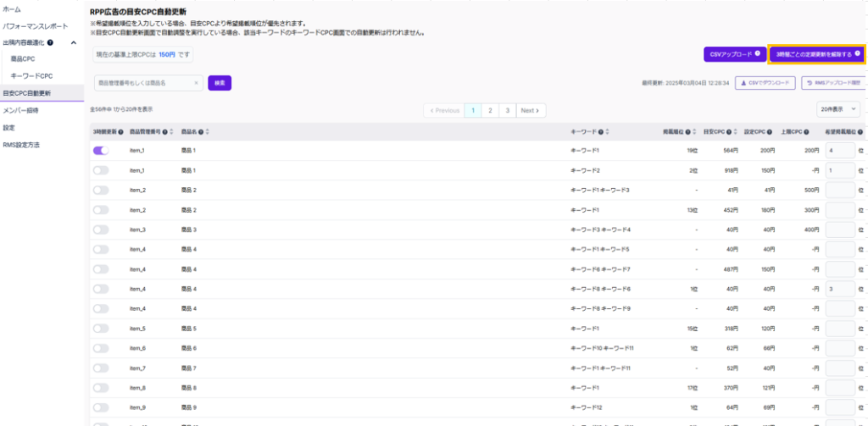Viewport: 868px width, 426px height.
Task: Collapse the 出稿内容最適化 sidebar section
Action: [73, 42]
